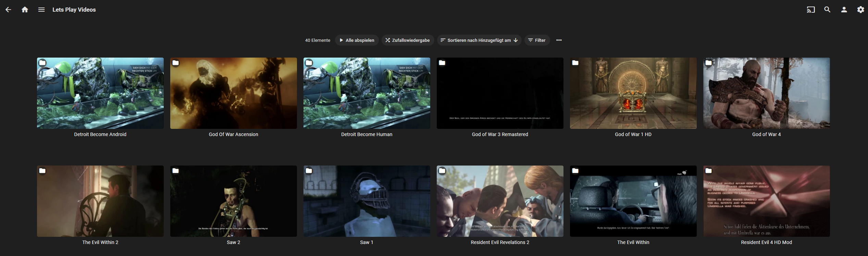Click The Evil Within 2 title link

point(100,242)
